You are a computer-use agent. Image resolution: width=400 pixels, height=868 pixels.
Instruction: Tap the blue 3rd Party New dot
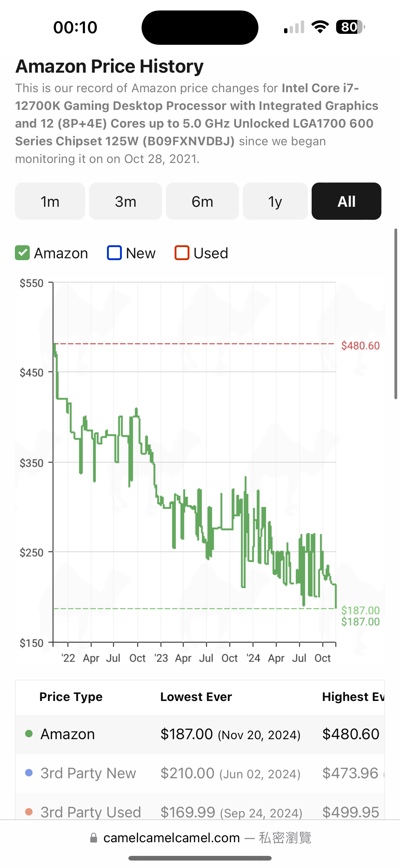click(29, 773)
